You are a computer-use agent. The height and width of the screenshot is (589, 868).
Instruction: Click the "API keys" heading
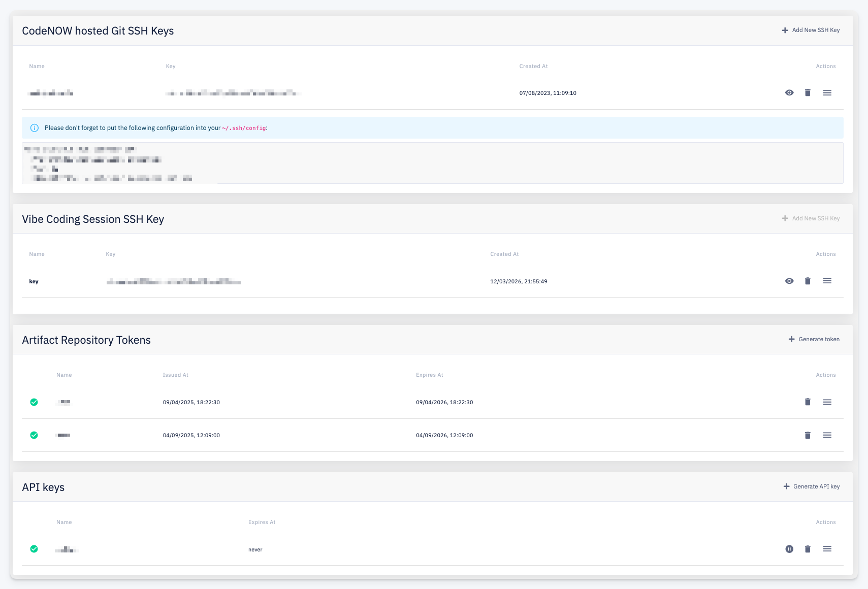(43, 487)
